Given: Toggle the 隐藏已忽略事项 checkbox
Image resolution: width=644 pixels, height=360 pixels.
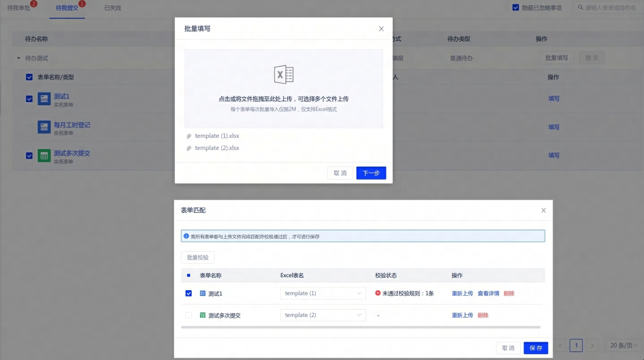Looking at the screenshot, I should (x=515, y=8).
